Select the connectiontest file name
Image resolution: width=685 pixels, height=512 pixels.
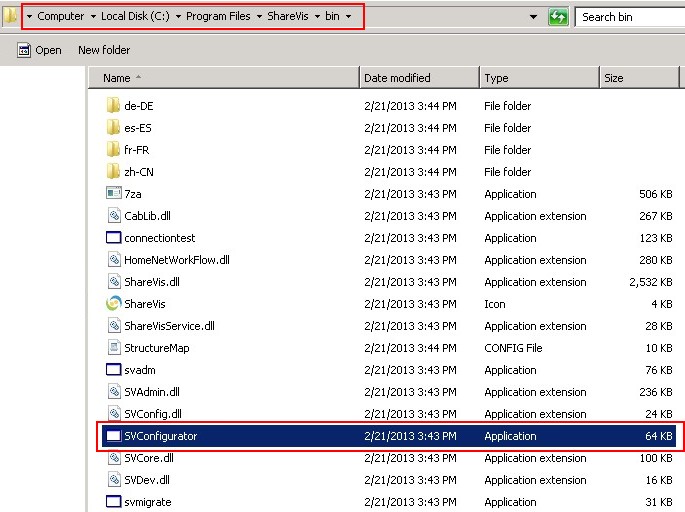[159, 238]
